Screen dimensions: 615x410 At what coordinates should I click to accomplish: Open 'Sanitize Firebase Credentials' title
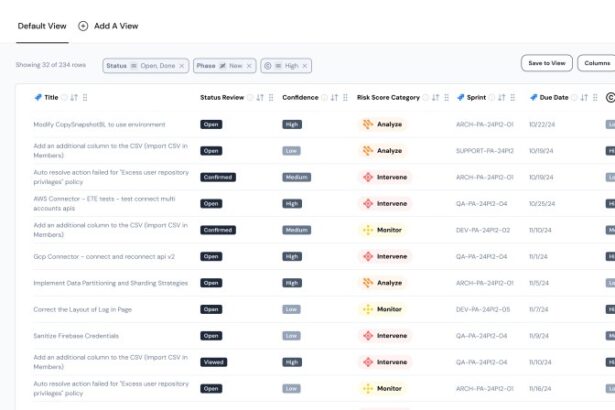(x=76, y=336)
